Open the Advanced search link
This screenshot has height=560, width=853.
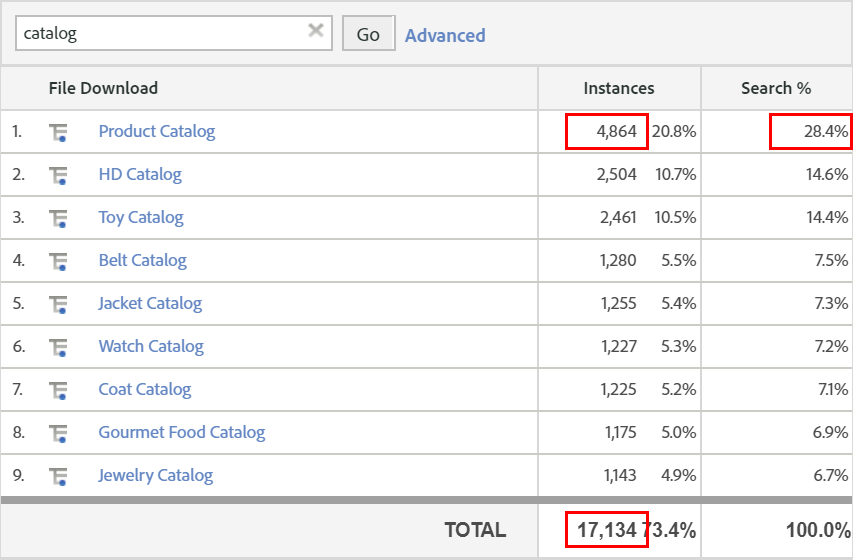pyautogui.click(x=445, y=35)
